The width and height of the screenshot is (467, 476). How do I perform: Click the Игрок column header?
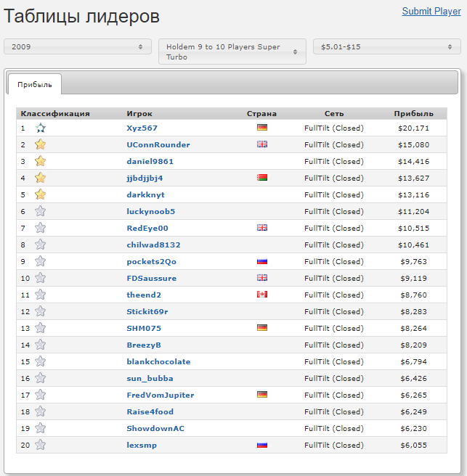(x=139, y=114)
